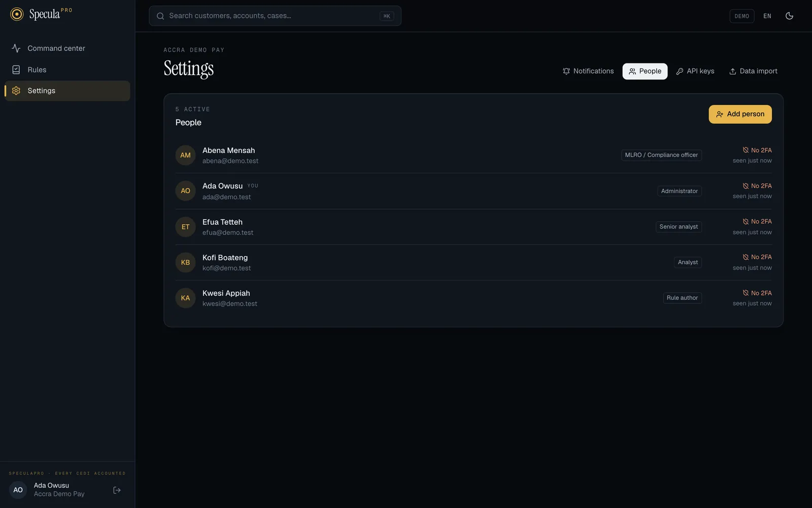Click the Data import upload icon
The width and height of the screenshot is (812, 508).
click(733, 71)
